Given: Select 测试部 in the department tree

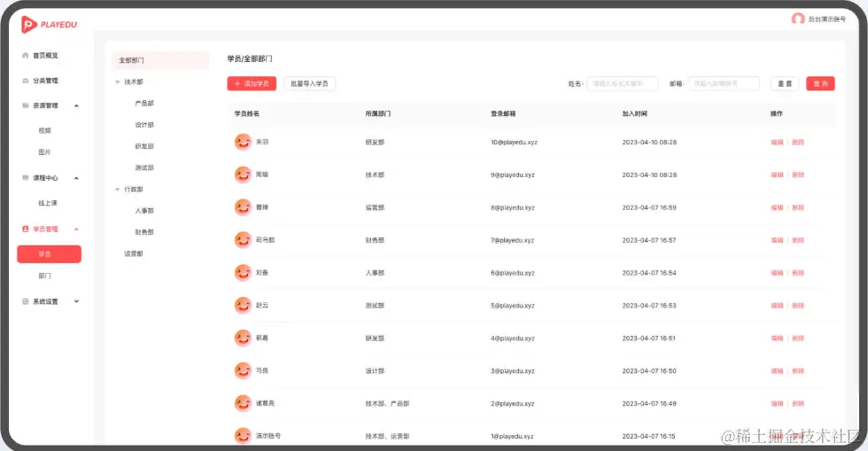Looking at the screenshot, I should click(x=144, y=167).
